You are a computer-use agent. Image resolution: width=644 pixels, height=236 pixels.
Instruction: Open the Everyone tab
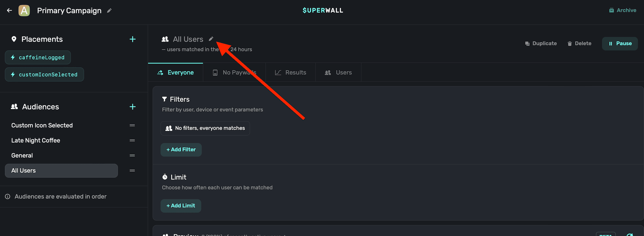point(175,73)
